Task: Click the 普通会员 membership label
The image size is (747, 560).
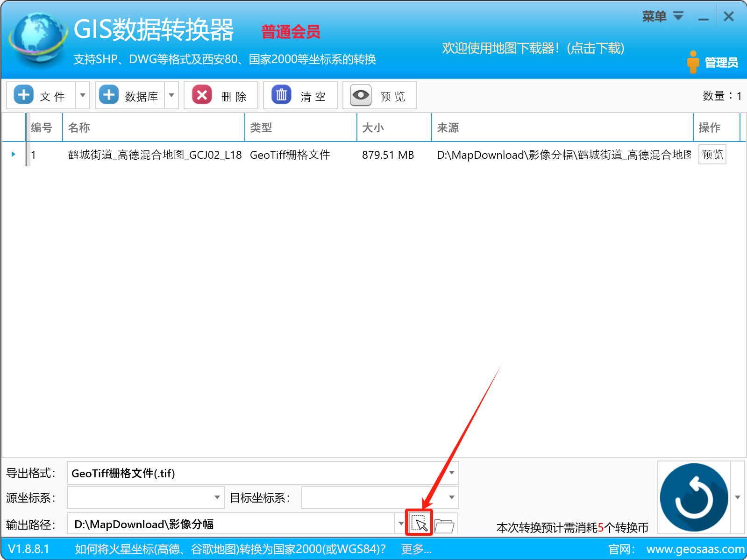Action: (291, 32)
